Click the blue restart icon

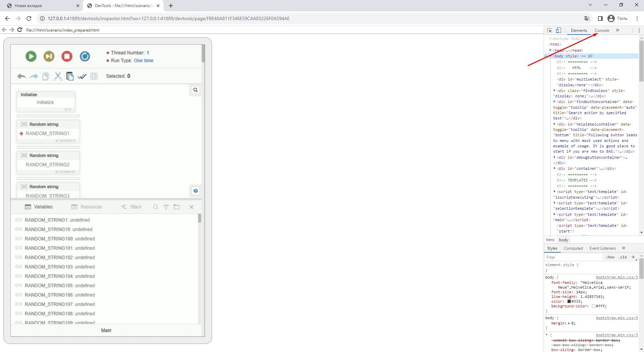click(x=85, y=56)
